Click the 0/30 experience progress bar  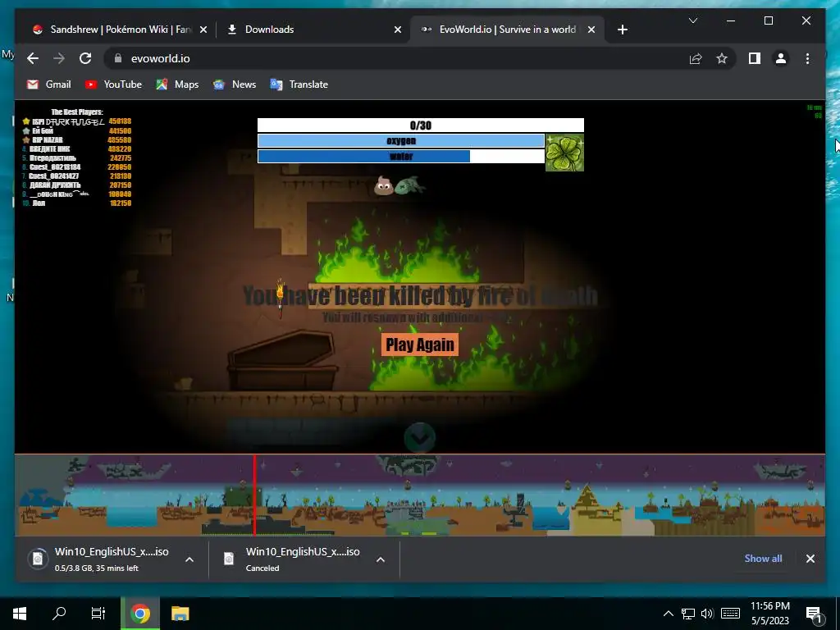421,126
